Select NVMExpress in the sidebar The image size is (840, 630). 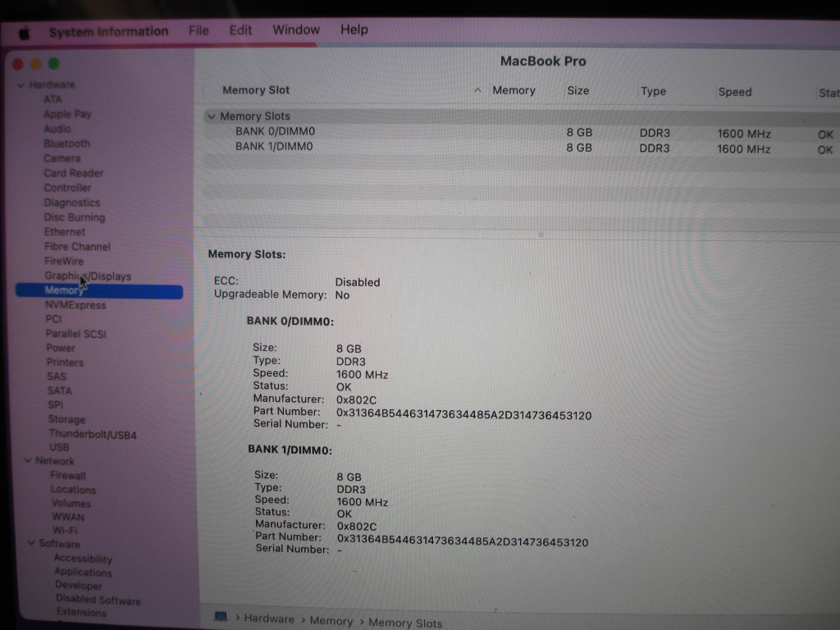(x=75, y=305)
